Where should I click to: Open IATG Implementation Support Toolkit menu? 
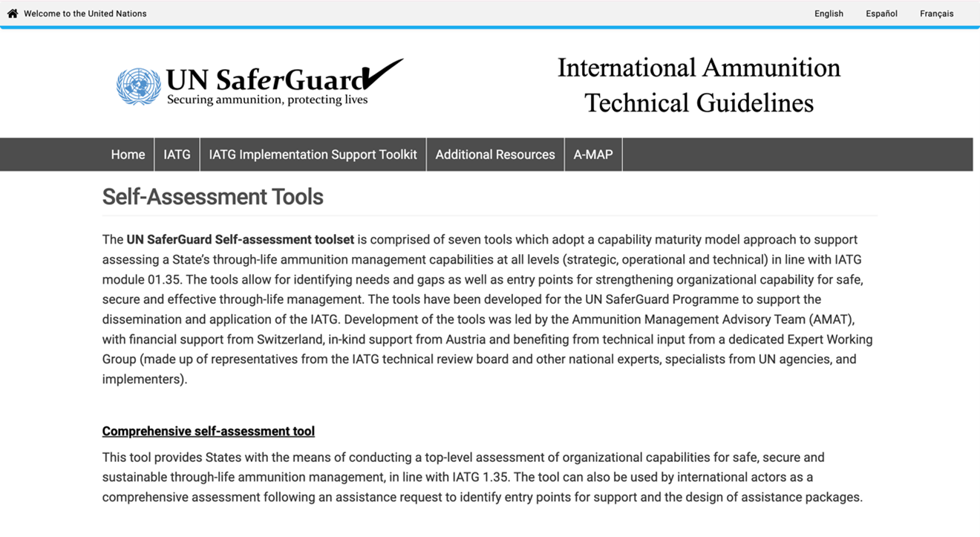tap(313, 154)
